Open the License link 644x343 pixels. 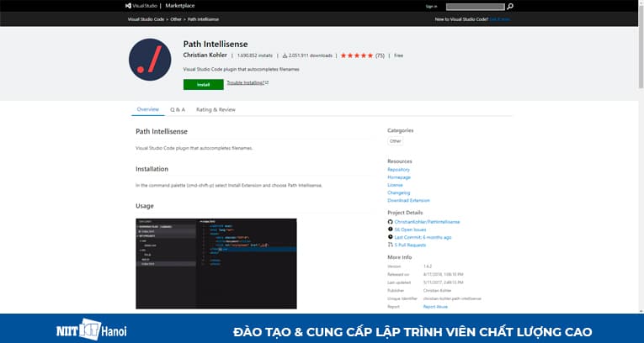coord(395,185)
